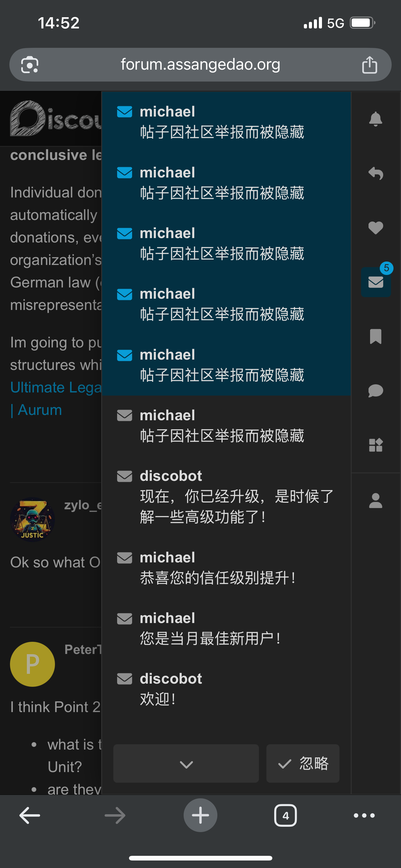The image size is (401, 868).
Task: Expand the full message list chevron
Action: pyautogui.click(x=186, y=764)
